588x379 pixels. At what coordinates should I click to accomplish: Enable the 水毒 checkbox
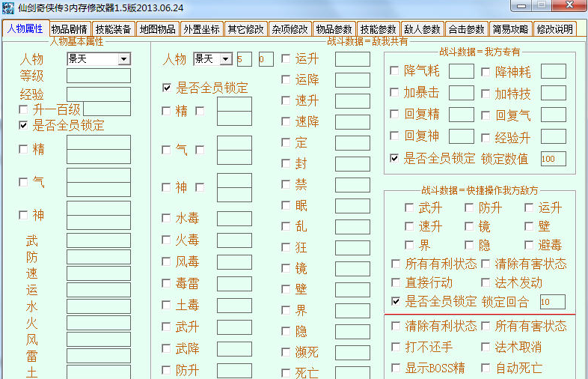pos(166,218)
